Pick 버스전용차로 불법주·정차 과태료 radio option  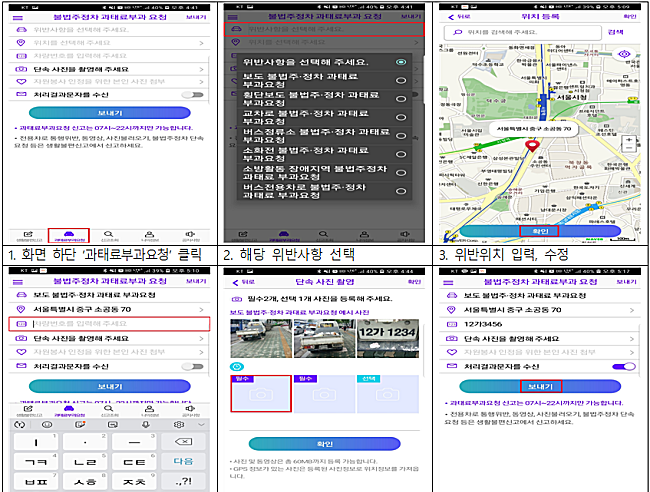point(401,190)
